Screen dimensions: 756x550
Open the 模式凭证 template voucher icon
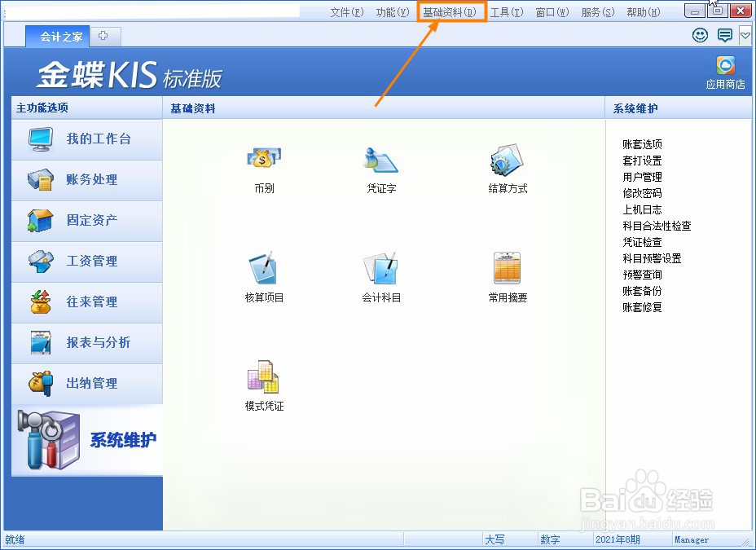point(263,376)
